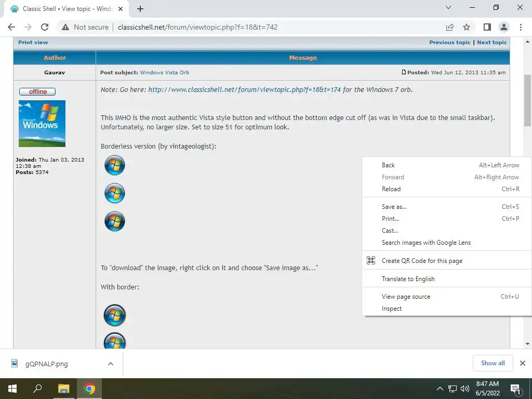Close the Classic Shell tab
Viewport: 532px width, 399px height.
coord(121,9)
